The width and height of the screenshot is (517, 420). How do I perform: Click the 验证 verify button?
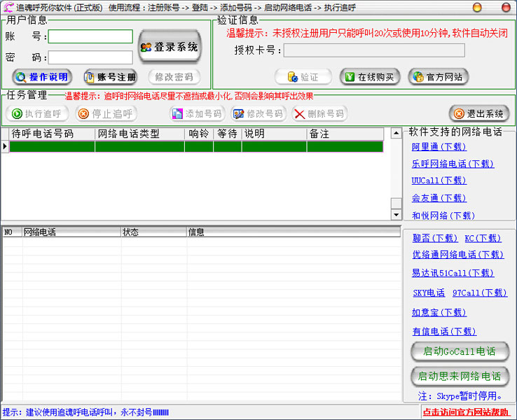(x=303, y=77)
